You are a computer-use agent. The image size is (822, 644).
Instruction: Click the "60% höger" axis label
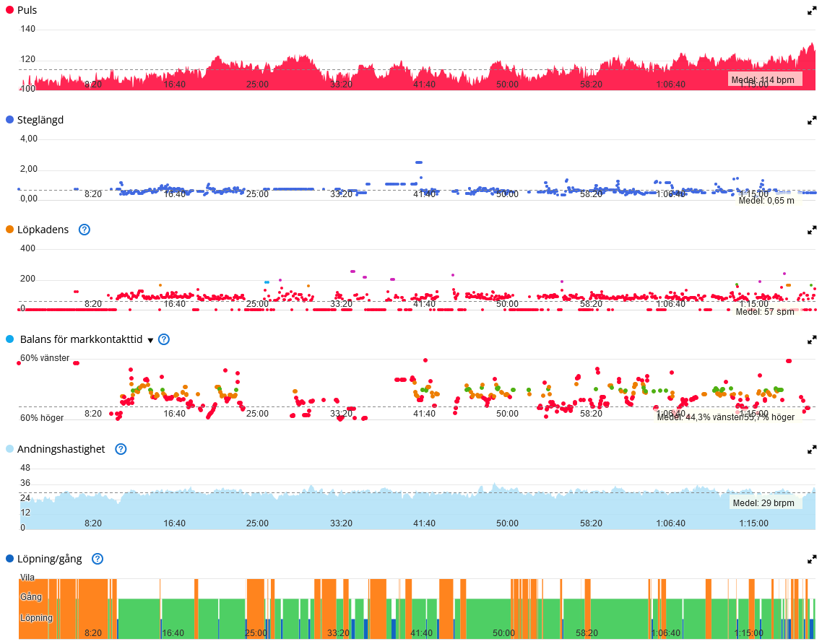(x=42, y=417)
